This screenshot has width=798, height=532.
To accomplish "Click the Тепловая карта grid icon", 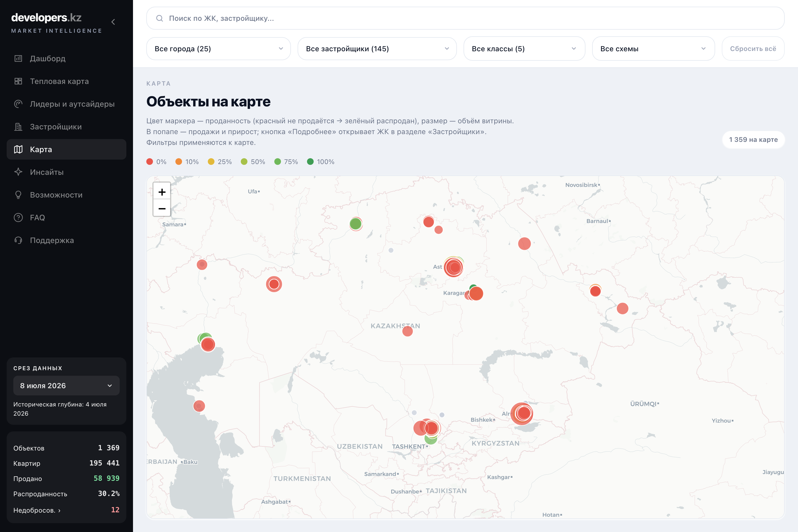I will pyautogui.click(x=18, y=81).
